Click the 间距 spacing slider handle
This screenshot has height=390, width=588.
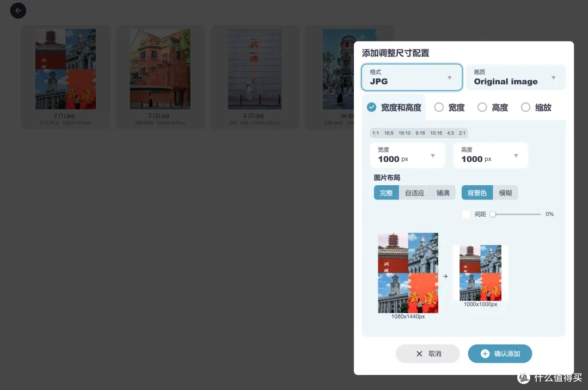coord(493,214)
